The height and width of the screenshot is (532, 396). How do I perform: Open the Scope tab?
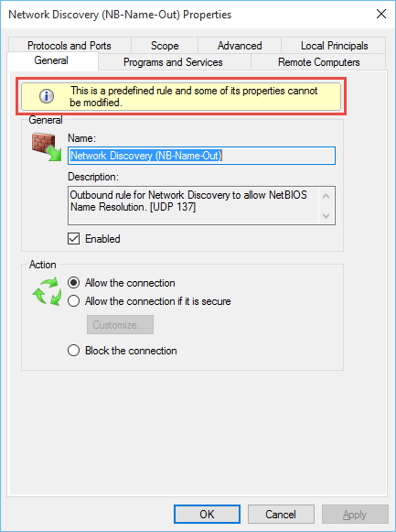(x=165, y=46)
